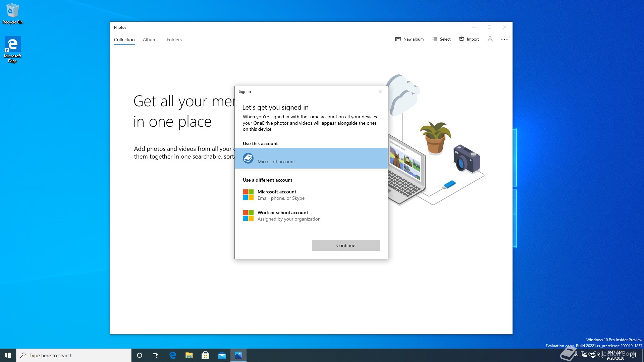Viewport: 644px width, 362px height.
Task: Click the taskbar search box
Action: click(x=74, y=355)
